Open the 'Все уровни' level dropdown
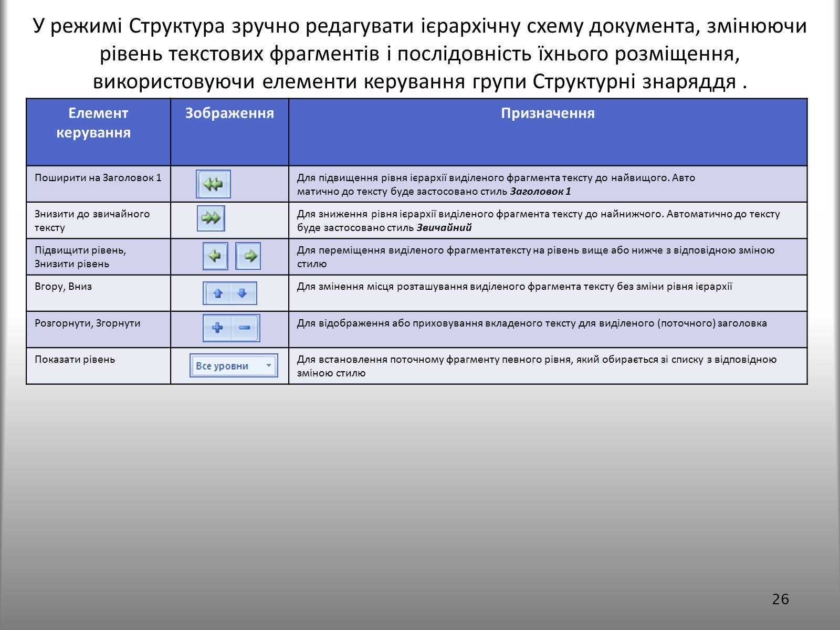840x630 pixels. tap(234, 365)
